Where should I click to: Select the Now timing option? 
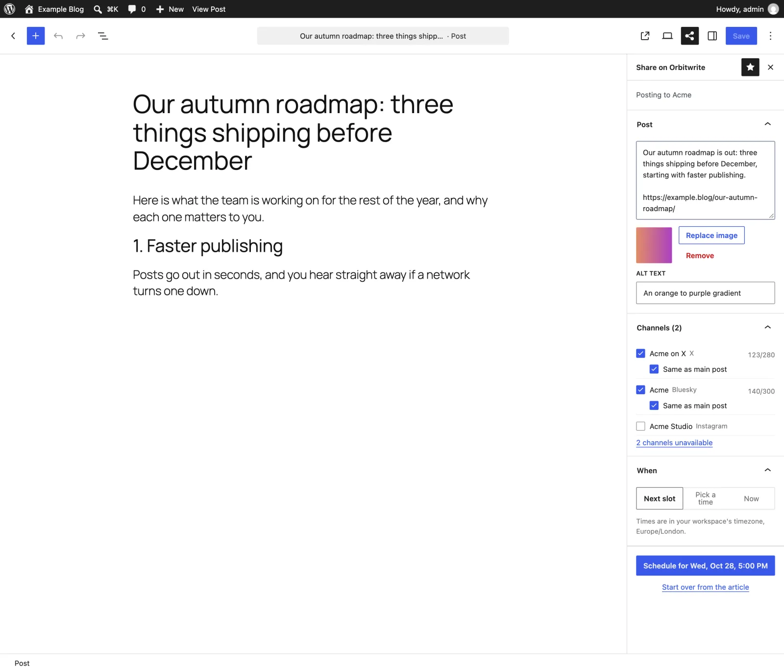pos(751,498)
